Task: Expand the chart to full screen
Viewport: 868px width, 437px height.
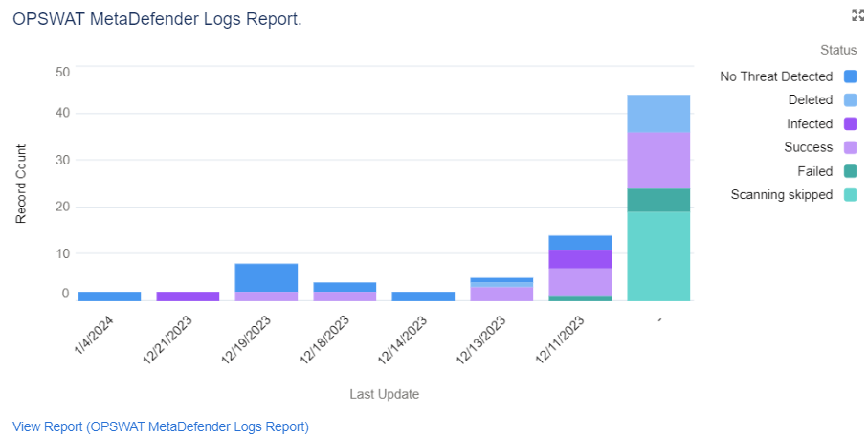Action: point(857,15)
